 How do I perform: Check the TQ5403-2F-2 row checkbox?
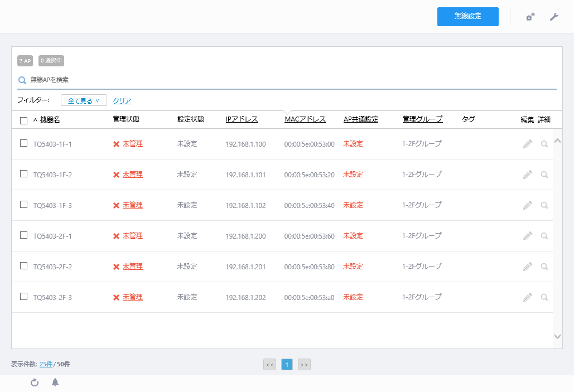click(x=24, y=266)
